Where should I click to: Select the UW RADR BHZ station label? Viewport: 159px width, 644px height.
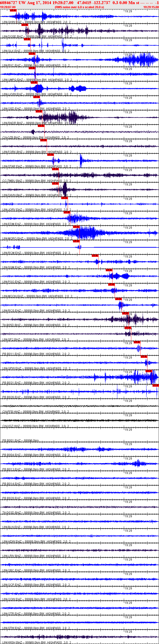(37, 123)
